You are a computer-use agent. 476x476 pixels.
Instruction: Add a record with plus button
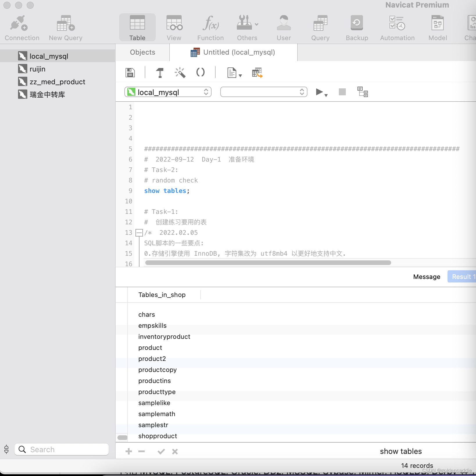(x=129, y=451)
